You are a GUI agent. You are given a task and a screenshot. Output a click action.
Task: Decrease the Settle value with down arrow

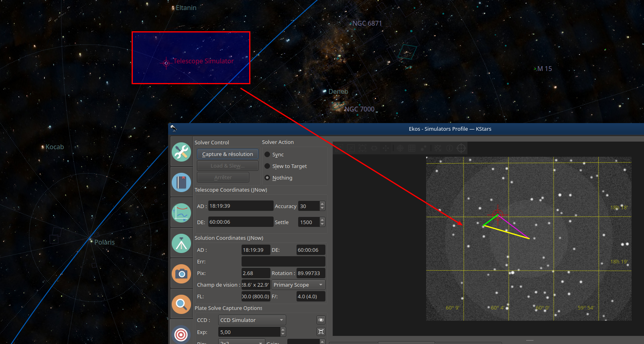[x=322, y=225]
